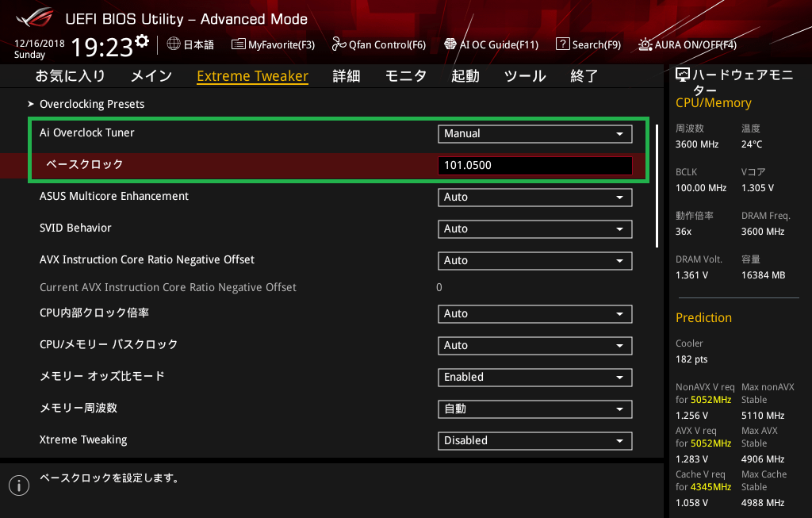Select the ASUS Multicore Enhancement label
The width and height of the screenshot is (812, 518).
tap(114, 196)
